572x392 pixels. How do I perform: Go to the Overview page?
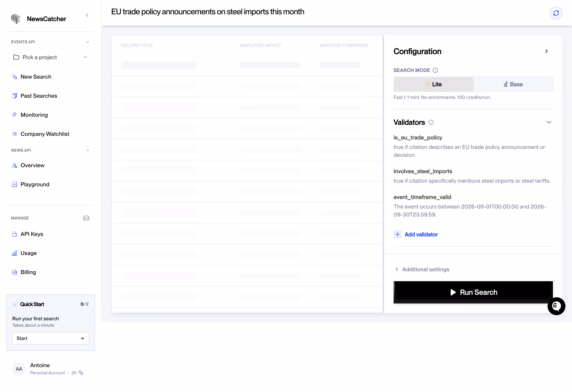point(33,165)
